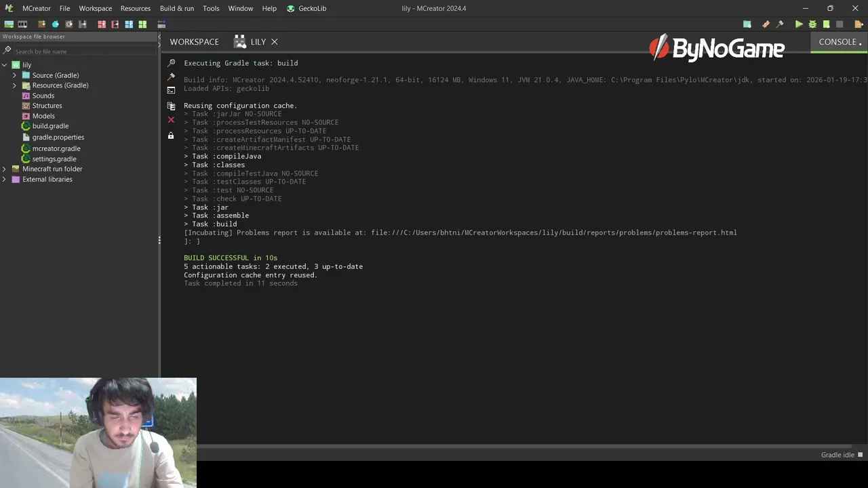
Task: Switch to the WORKSPACE tab
Action: (194, 42)
